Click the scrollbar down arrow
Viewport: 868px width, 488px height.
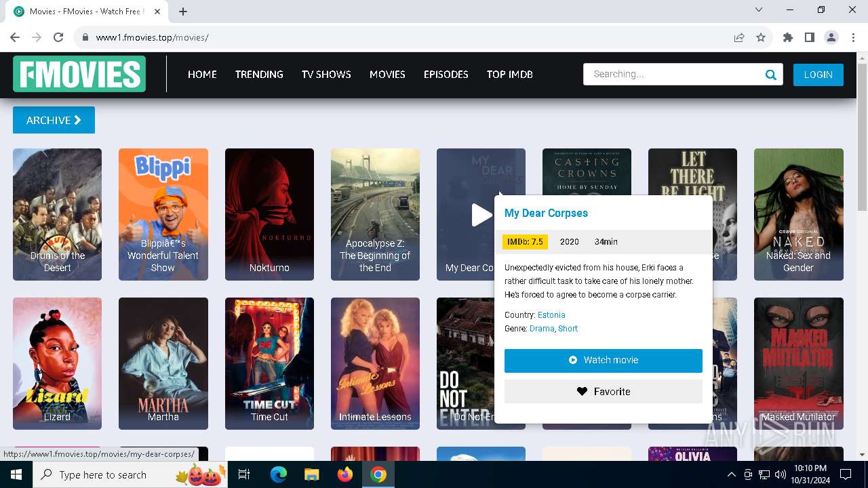click(862, 454)
